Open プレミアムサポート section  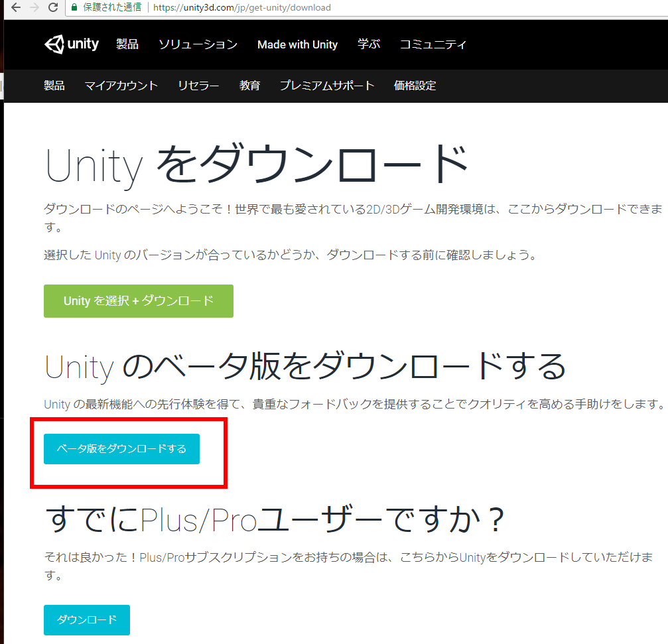click(x=327, y=86)
